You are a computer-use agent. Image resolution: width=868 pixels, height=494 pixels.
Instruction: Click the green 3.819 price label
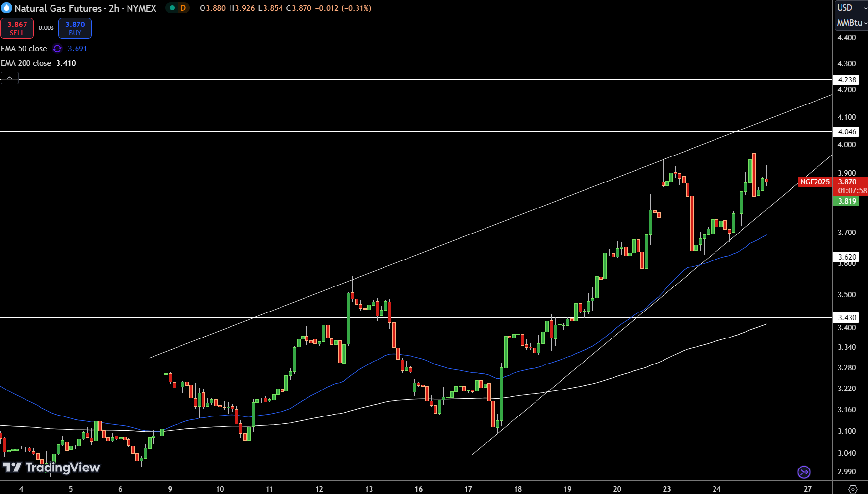pyautogui.click(x=846, y=201)
